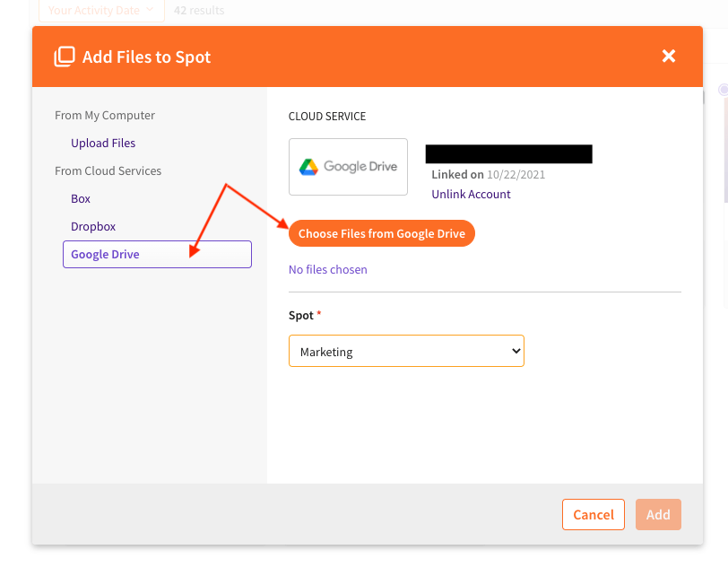The height and width of the screenshot is (567, 728).
Task: Switch to Dropbox cloud service
Action: click(93, 226)
